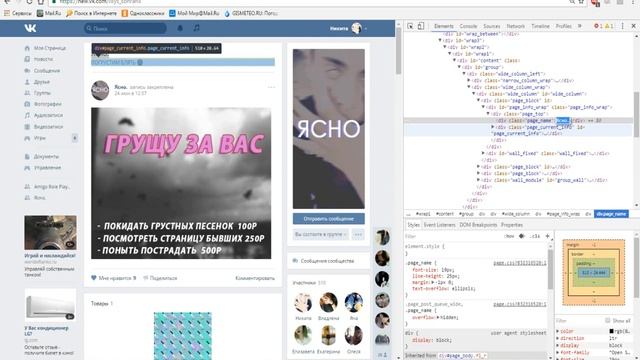
Task: Open Community messages section
Action: 327,261
